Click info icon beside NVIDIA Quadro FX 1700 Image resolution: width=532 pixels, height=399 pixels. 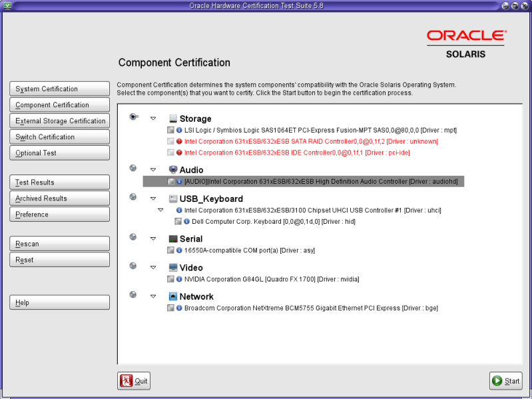click(179, 279)
